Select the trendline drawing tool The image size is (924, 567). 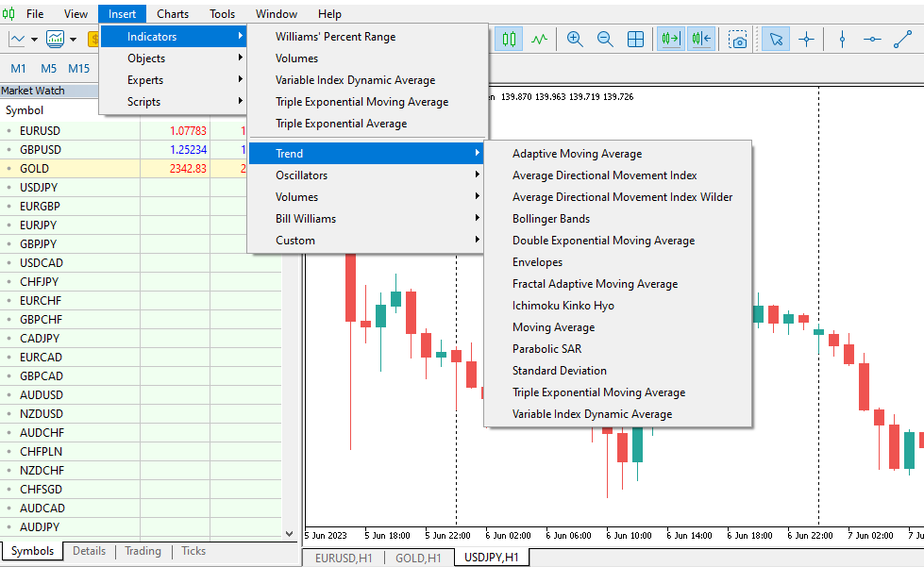(903, 40)
